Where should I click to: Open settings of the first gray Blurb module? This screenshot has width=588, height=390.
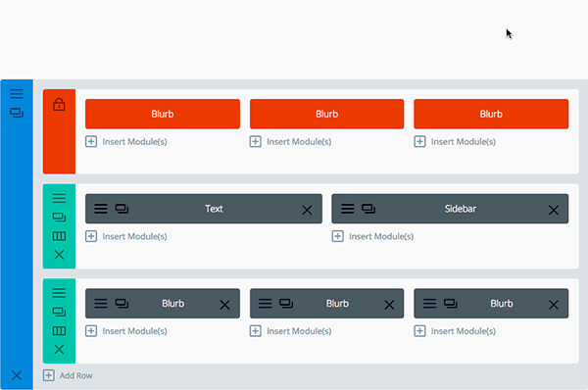pos(101,304)
